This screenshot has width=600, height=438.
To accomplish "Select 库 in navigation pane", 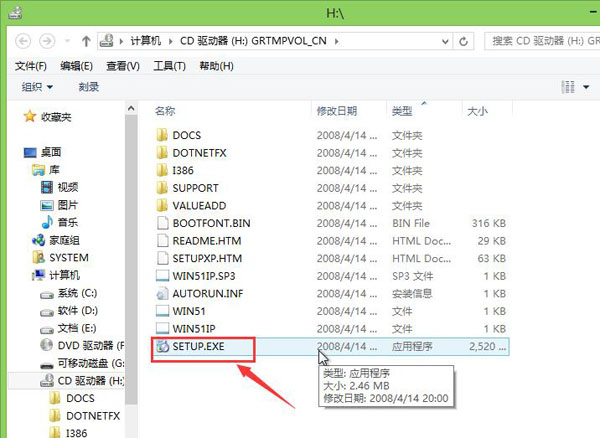I will (x=54, y=170).
